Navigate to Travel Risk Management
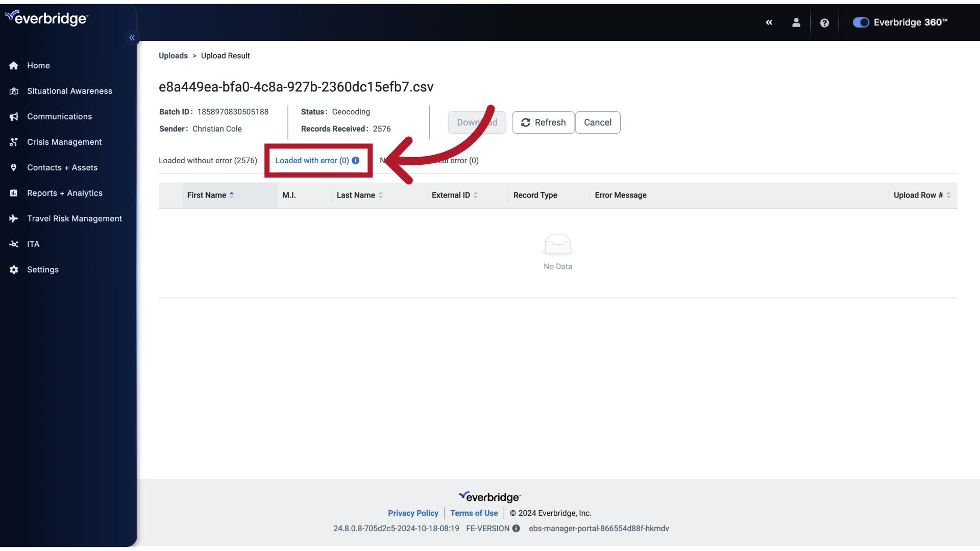 coord(74,219)
